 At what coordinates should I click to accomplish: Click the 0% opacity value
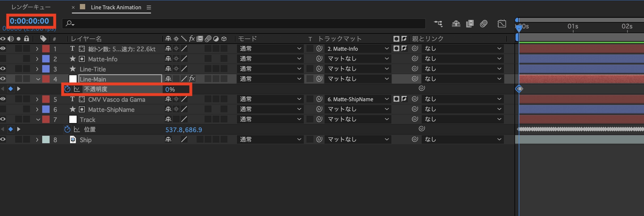170,90
